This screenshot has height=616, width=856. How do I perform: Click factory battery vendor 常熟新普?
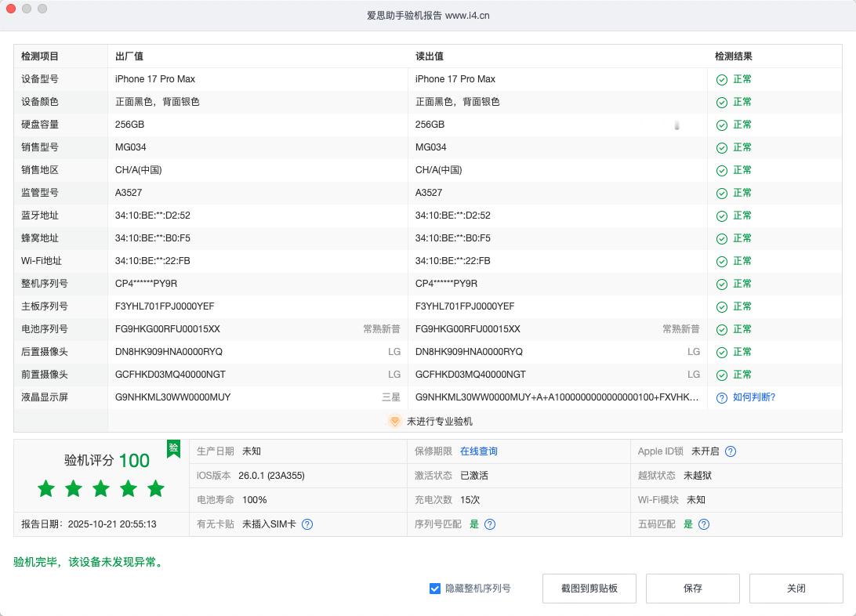coord(382,329)
